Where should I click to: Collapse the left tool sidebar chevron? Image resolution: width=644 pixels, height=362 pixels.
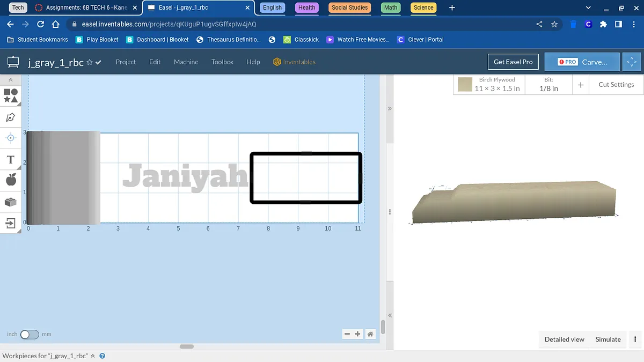tap(11, 80)
